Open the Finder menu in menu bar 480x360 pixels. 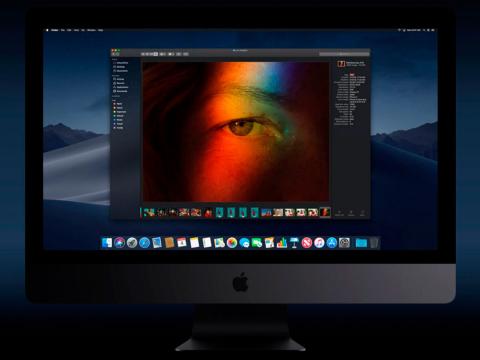click(x=55, y=30)
